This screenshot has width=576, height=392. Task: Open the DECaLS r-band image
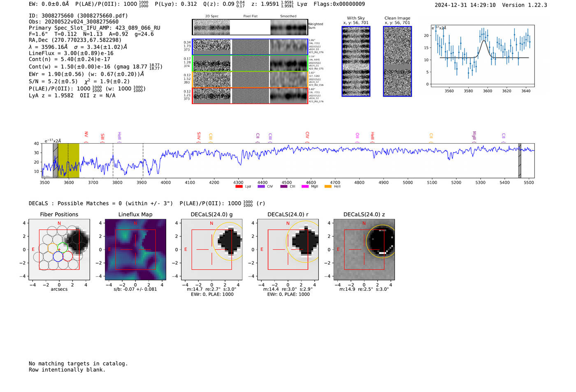288,249
